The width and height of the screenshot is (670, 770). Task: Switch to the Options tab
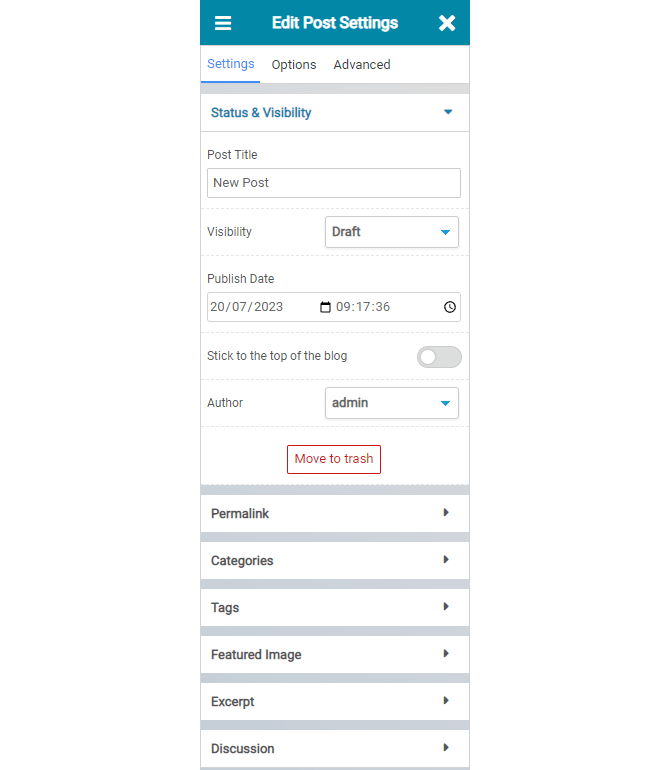[x=294, y=65]
